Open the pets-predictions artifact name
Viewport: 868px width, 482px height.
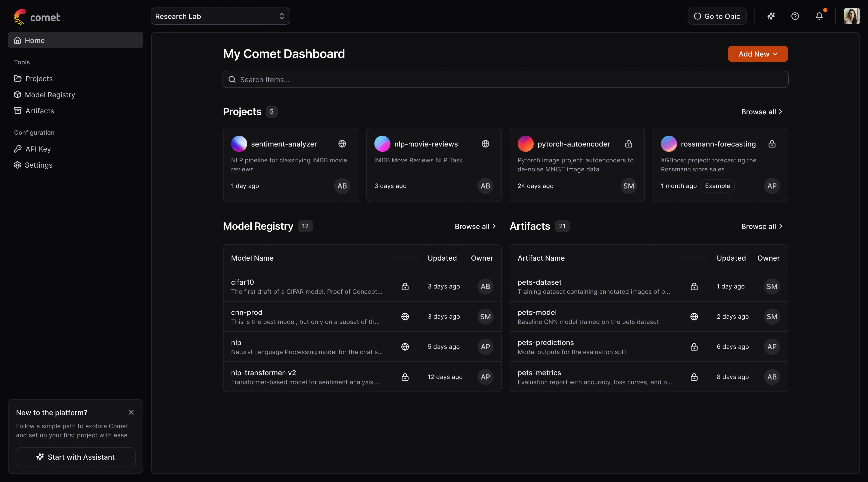pos(545,343)
